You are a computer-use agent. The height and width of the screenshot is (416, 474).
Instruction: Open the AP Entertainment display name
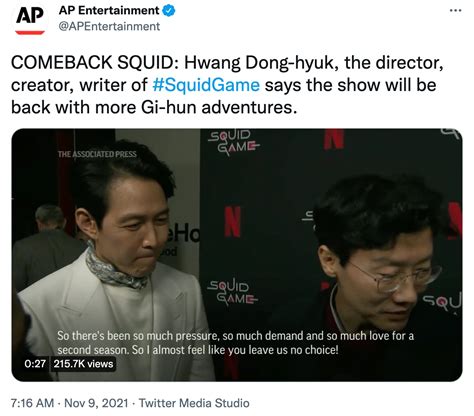(109, 11)
